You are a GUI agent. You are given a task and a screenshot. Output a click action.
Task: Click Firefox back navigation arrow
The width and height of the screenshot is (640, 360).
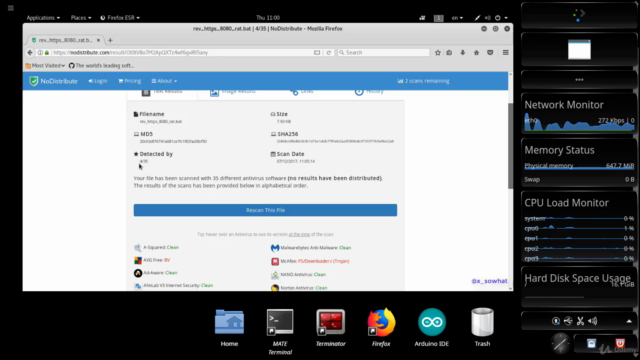click(x=30, y=52)
